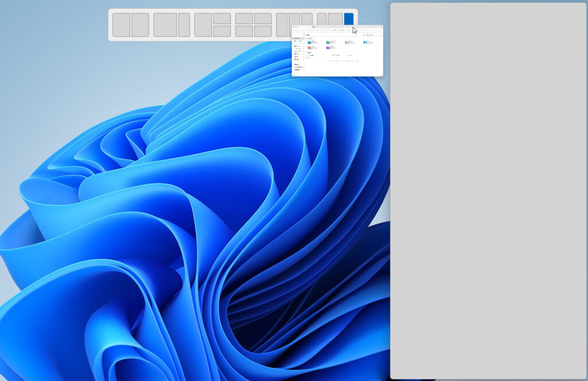Pick narrow left zone of narrow-wide-narrow layout
Viewport: 588px width, 381px height.
point(322,19)
